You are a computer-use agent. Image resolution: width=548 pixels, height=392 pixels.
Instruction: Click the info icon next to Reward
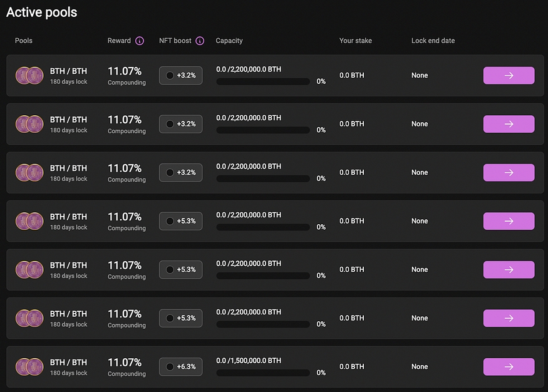tap(140, 41)
